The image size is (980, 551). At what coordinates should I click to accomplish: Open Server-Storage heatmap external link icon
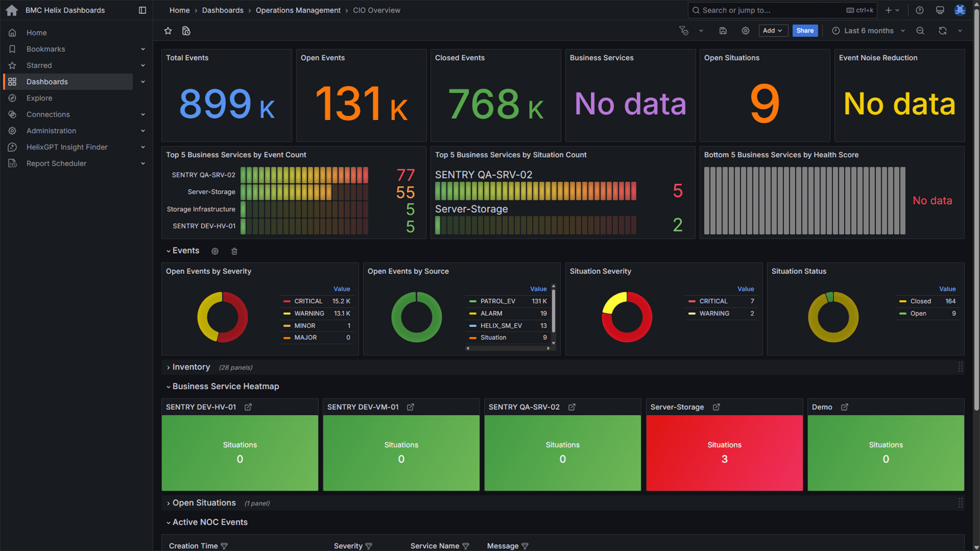[716, 407]
